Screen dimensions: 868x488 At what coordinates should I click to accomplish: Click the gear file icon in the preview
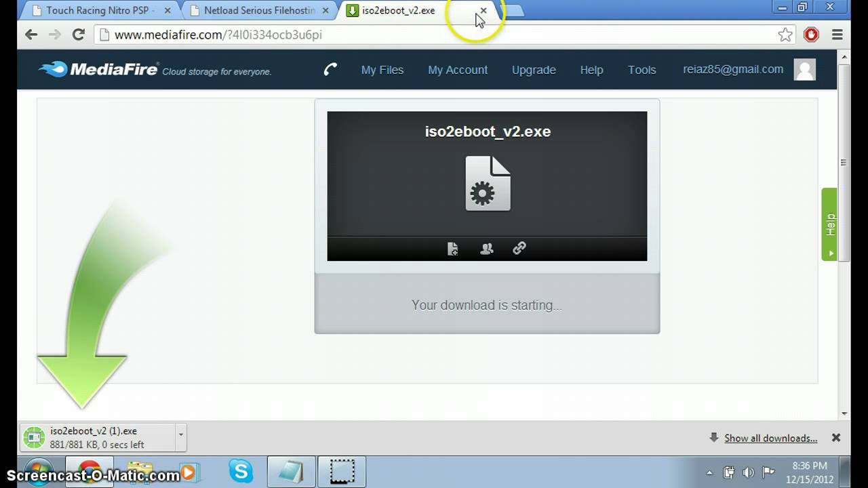[x=488, y=183]
